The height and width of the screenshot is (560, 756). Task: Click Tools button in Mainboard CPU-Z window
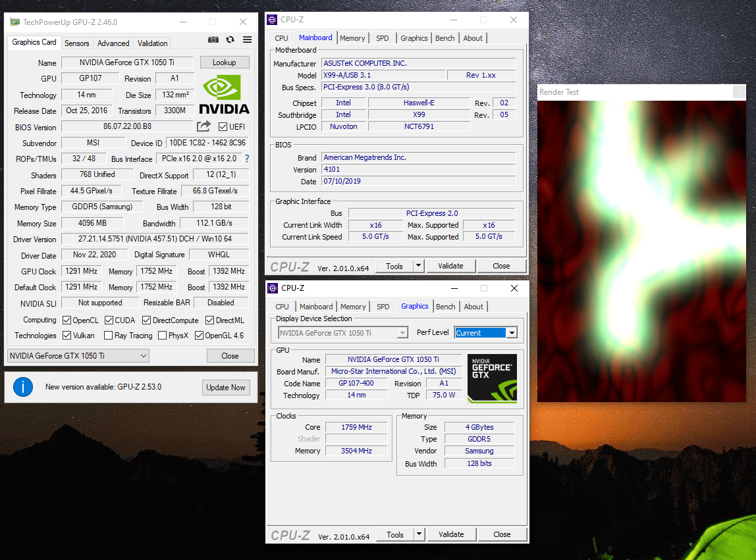tap(394, 266)
